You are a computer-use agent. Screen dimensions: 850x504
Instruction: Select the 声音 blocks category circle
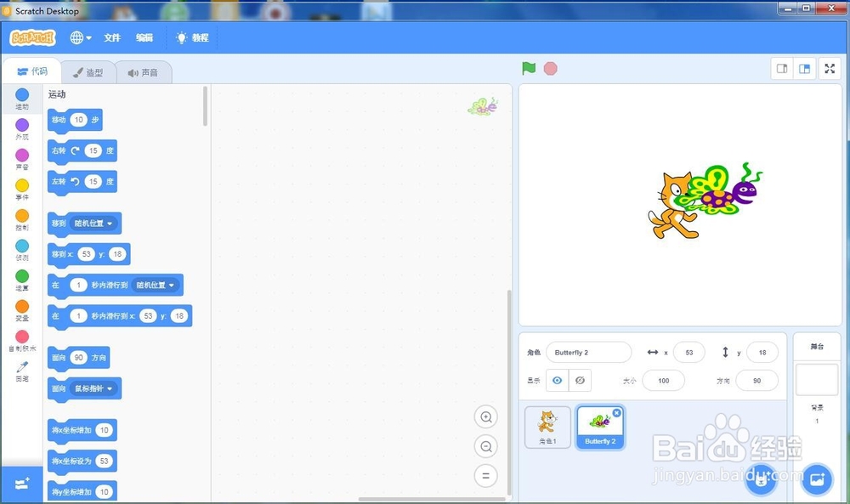pos(22,156)
